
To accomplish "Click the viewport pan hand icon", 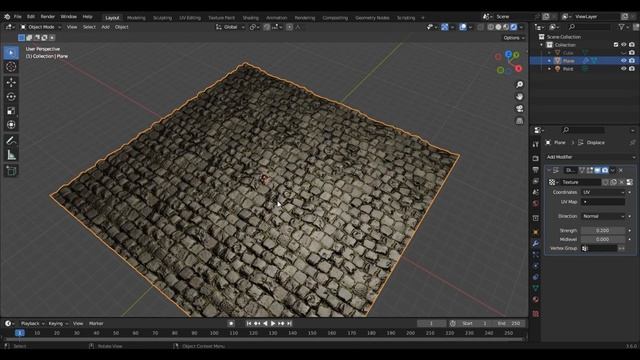I will coord(519,97).
